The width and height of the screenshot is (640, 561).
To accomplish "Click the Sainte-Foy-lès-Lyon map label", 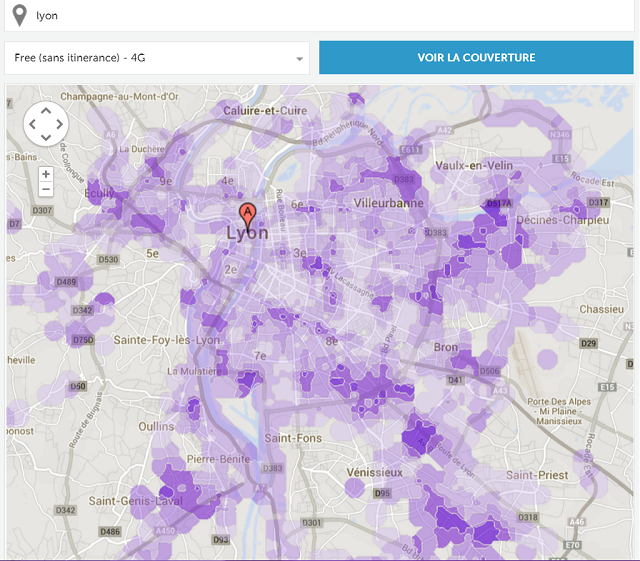I will [166, 340].
